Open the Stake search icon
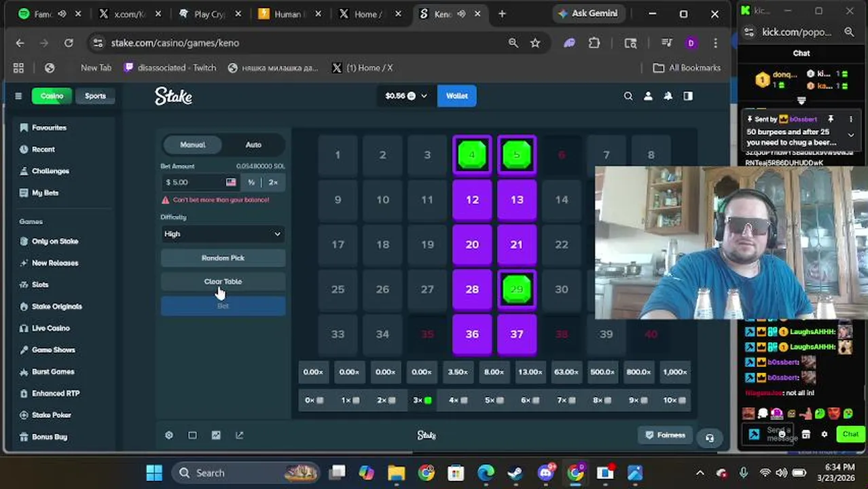868x489 pixels. (628, 96)
